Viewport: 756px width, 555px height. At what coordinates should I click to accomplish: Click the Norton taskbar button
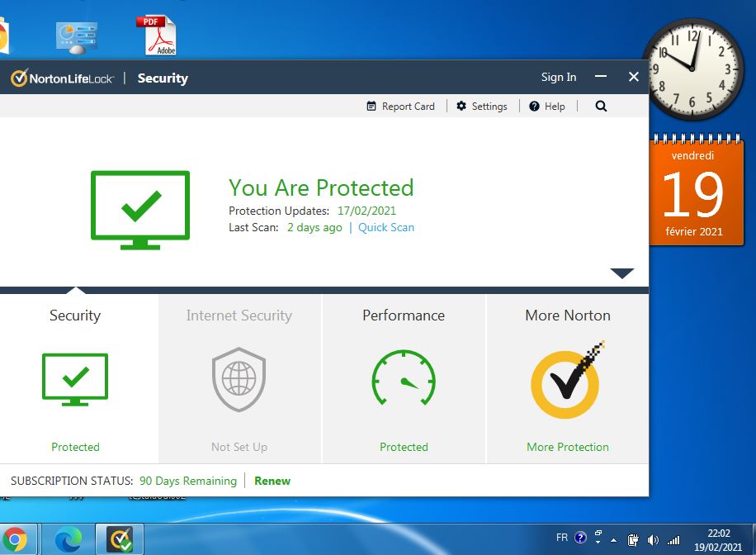tap(120, 539)
